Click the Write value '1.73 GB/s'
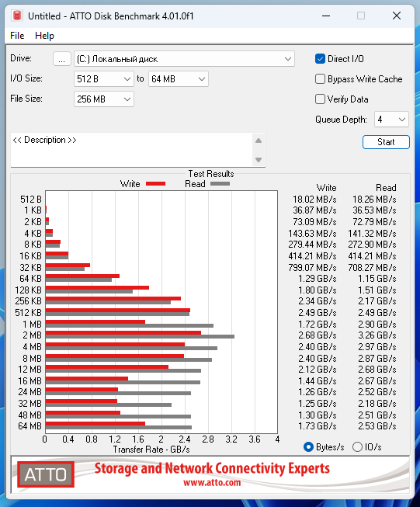Screen dimensions: 420x507 click(x=317, y=426)
